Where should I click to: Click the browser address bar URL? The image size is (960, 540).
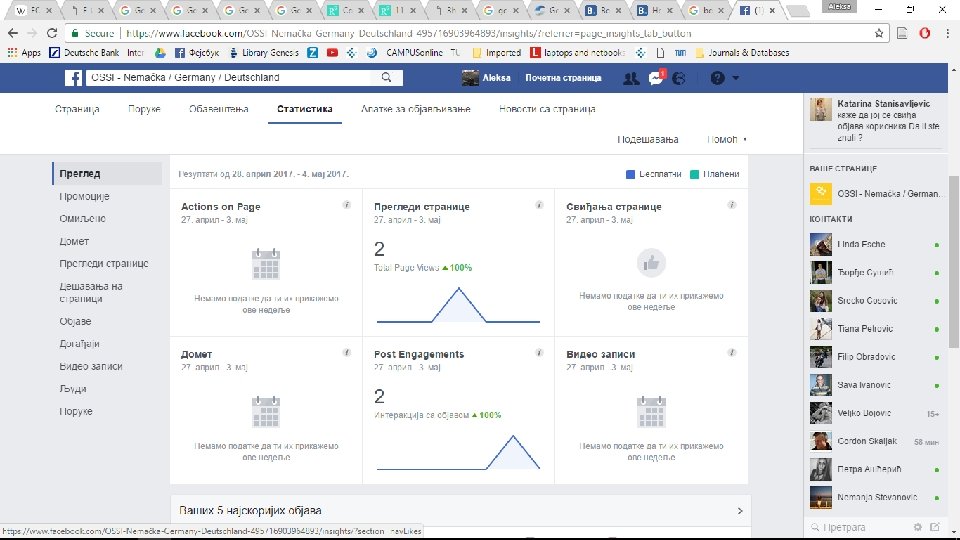tap(408, 33)
